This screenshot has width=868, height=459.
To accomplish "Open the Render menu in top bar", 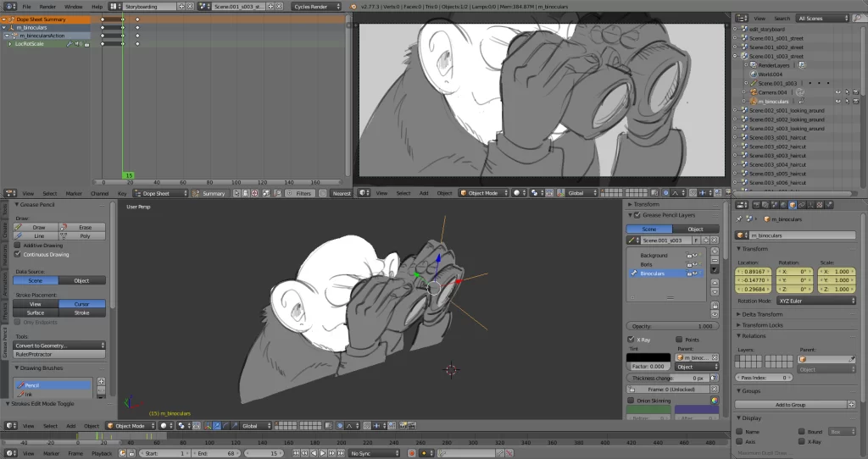I will click(x=49, y=6).
